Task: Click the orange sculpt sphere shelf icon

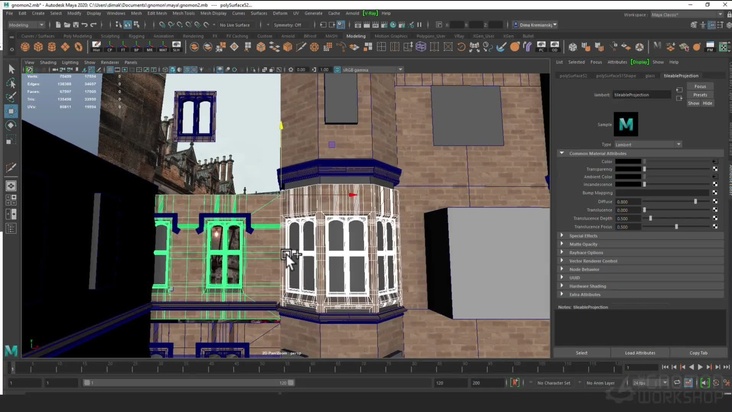Action: pos(514,47)
